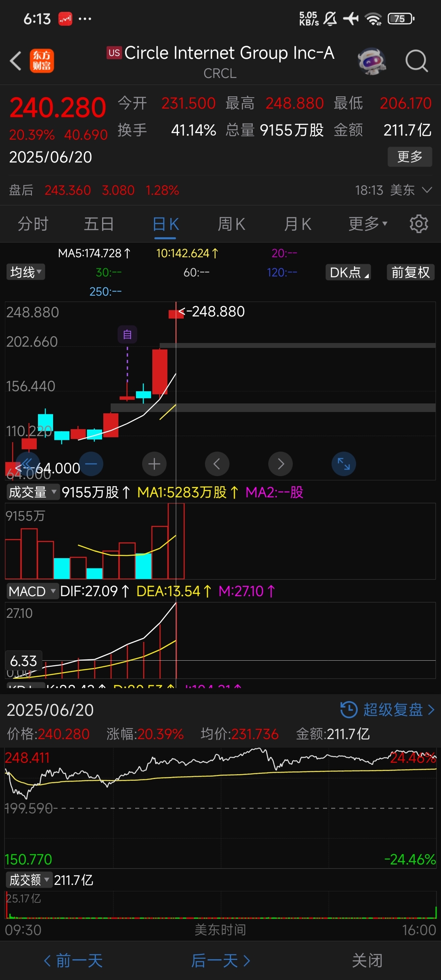
Task: Go to 后一天 next day
Action: tap(220, 961)
